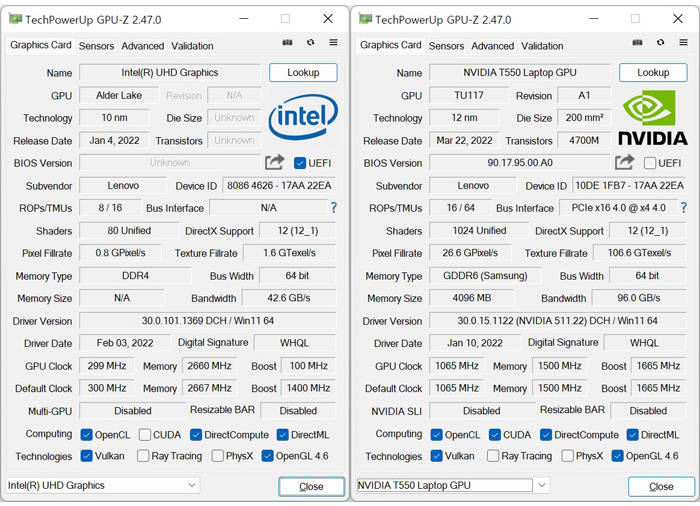700x506 pixels.
Task: Toggle UEFI checkbox in NVIDIA window
Action: click(650, 163)
